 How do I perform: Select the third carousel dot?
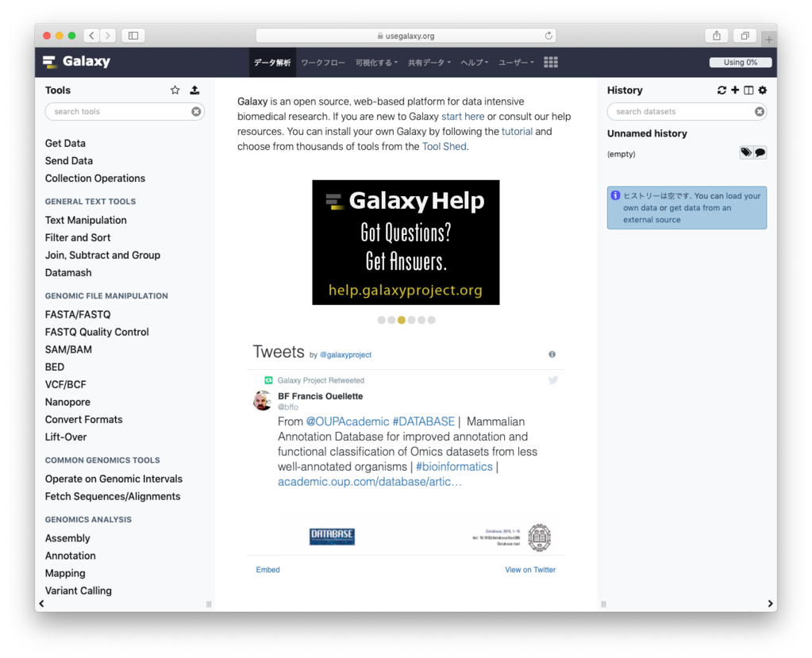(402, 320)
